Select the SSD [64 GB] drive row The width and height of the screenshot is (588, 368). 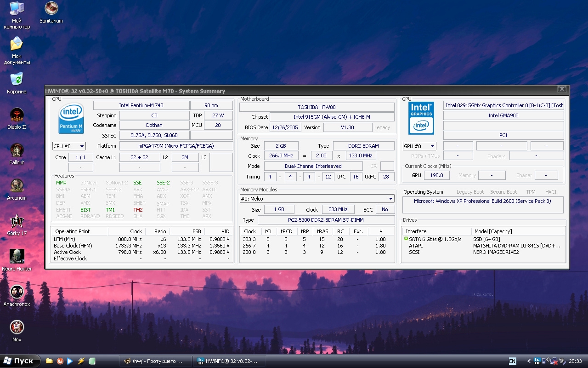484,239
